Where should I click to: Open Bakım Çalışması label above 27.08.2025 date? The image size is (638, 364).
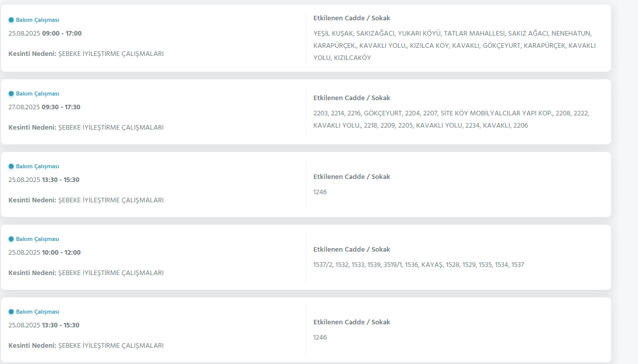click(x=38, y=94)
